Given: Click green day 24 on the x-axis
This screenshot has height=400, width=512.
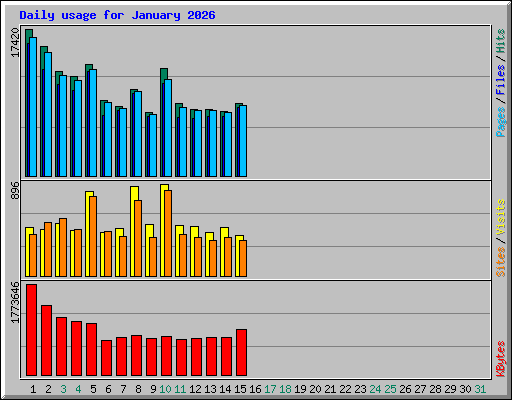Looking at the screenshot, I should point(375,389).
